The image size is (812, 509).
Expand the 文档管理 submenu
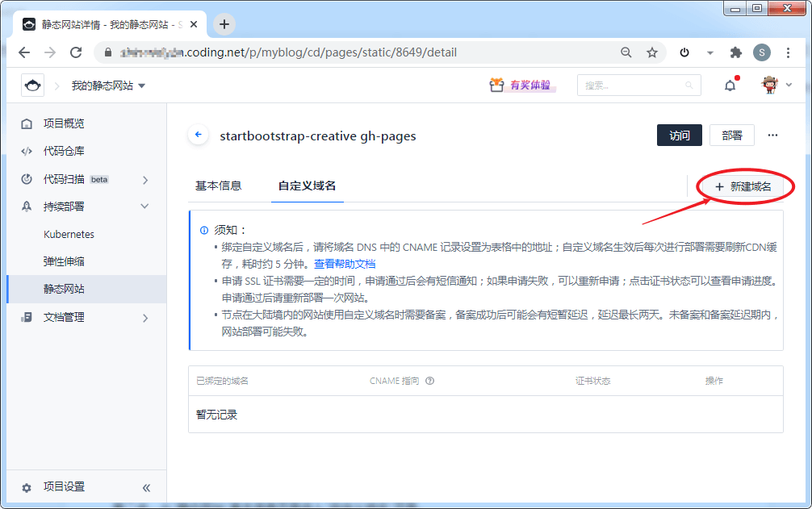coord(145,318)
